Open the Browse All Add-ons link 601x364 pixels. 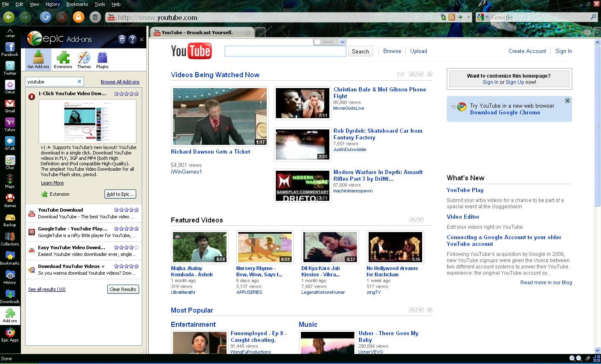pyautogui.click(x=120, y=82)
